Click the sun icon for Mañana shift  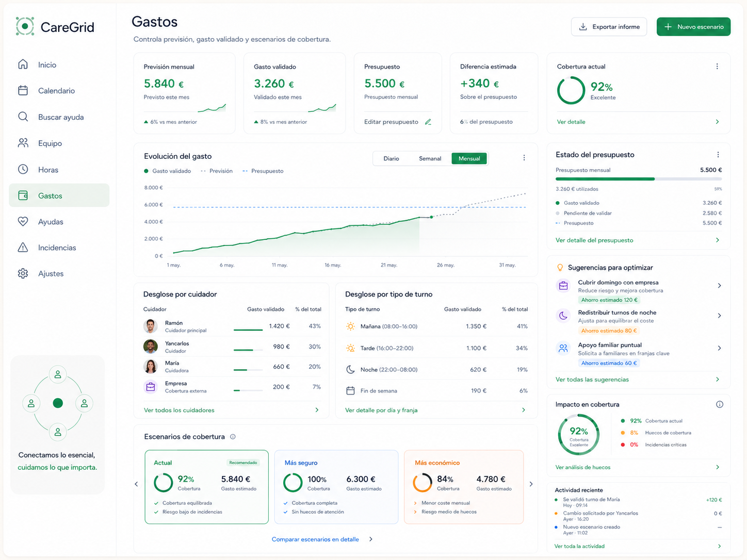(x=350, y=326)
